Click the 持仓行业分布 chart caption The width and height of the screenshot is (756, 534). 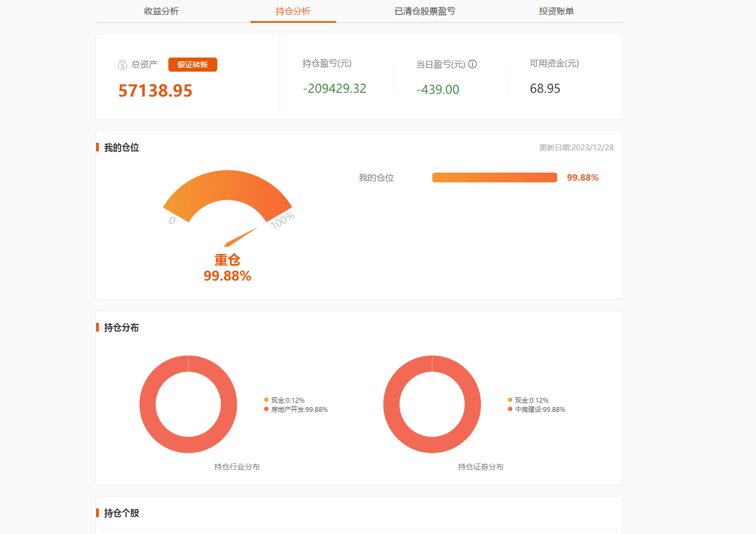pos(237,467)
